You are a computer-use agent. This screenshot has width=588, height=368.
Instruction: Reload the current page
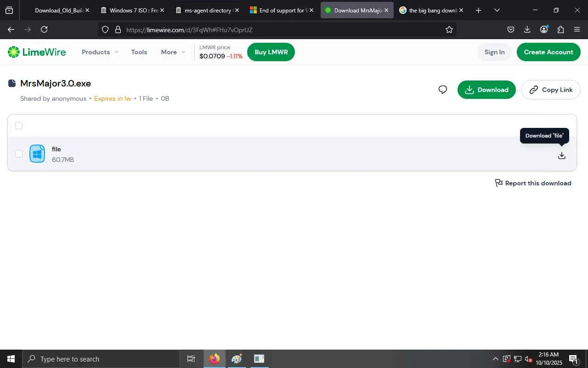click(x=44, y=29)
